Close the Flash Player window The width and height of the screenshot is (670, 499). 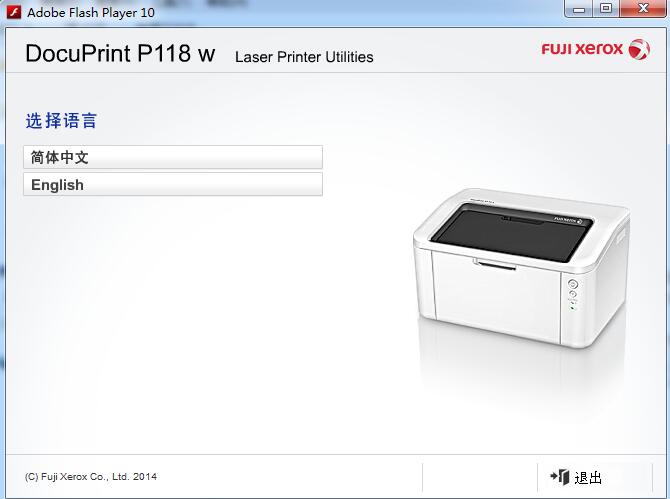pos(644,9)
